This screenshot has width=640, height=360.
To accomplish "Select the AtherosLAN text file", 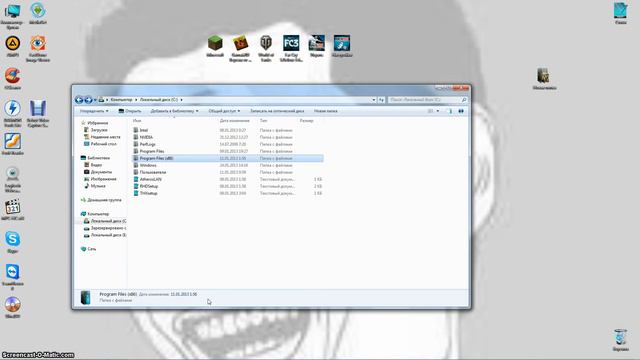I will click(x=228, y=179).
